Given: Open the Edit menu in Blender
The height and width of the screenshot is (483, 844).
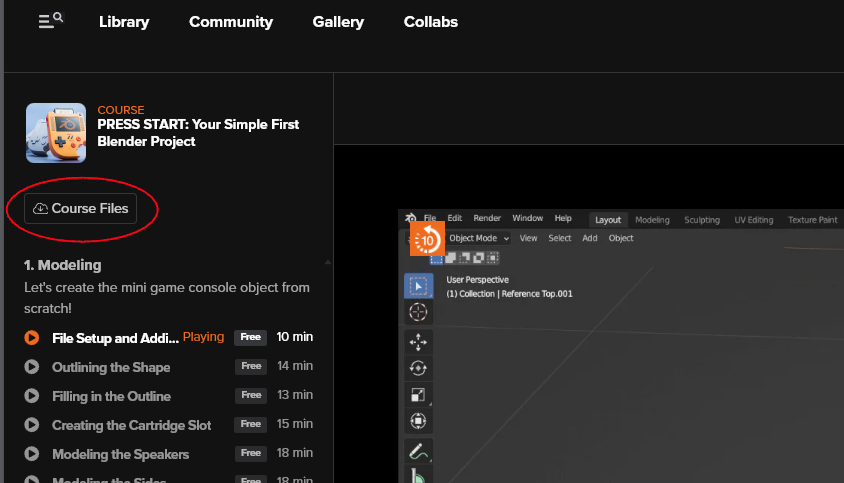Looking at the screenshot, I should (x=454, y=218).
